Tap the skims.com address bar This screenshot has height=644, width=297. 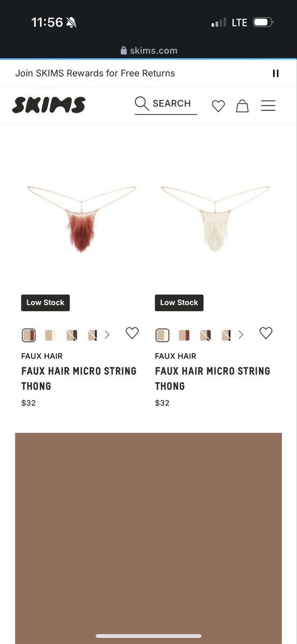[x=148, y=50]
